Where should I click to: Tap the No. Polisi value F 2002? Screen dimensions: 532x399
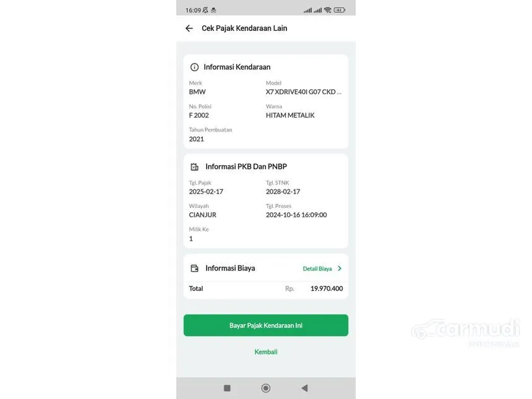[199, 115]
